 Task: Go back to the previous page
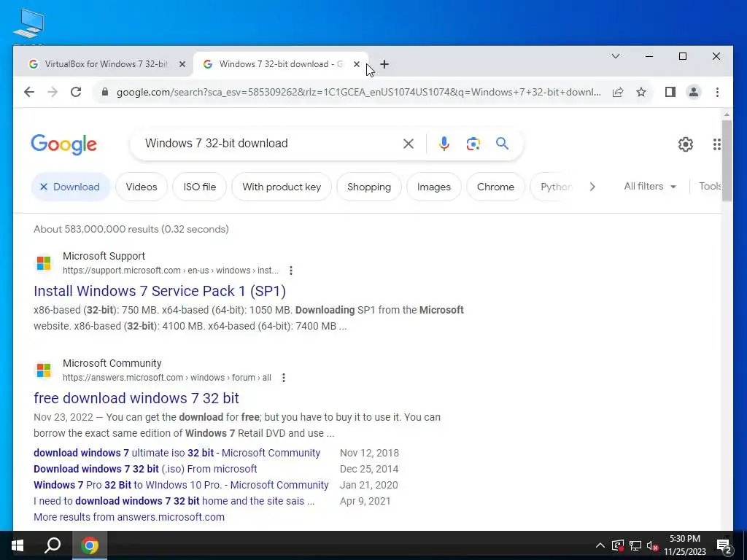29,92
